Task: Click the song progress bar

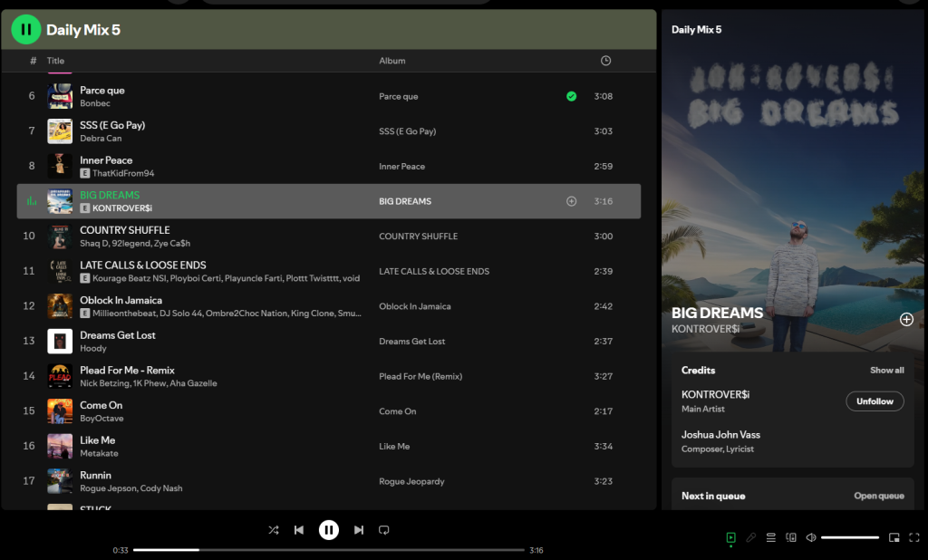Action: coord(328,550)
